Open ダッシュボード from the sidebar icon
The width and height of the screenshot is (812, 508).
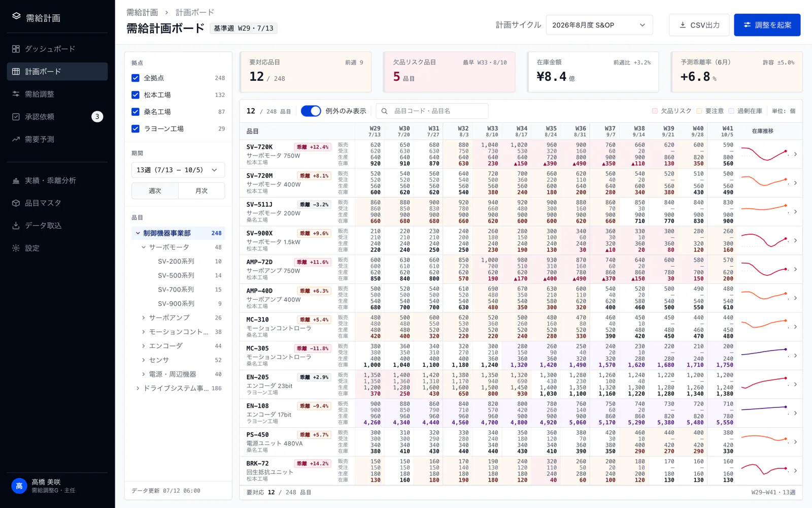(16, 49)
